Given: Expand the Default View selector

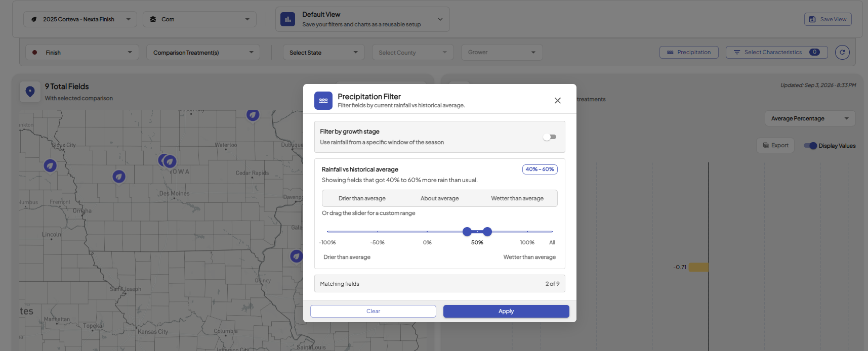Looking at the screenshot, I should tap(362, 19).
